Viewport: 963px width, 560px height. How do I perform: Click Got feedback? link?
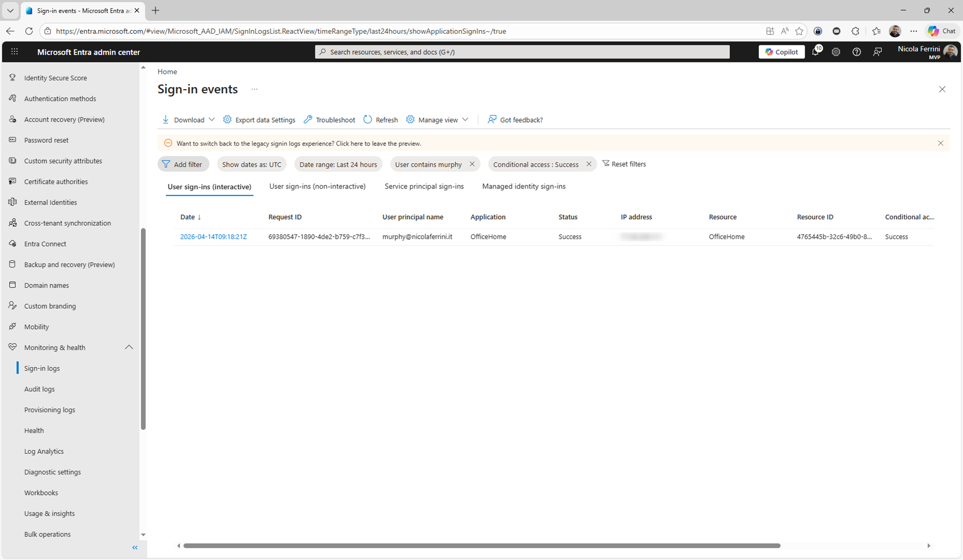click(515, 120)
